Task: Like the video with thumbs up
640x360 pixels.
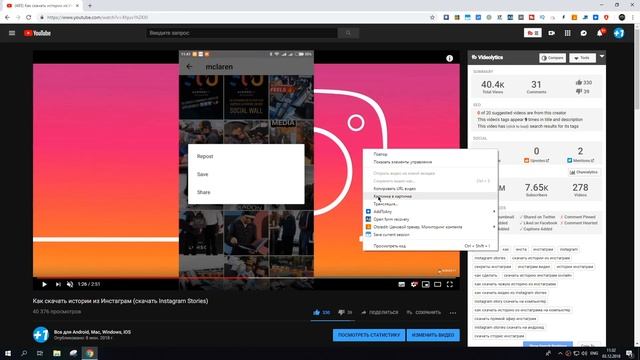Action: coord(321,312)
